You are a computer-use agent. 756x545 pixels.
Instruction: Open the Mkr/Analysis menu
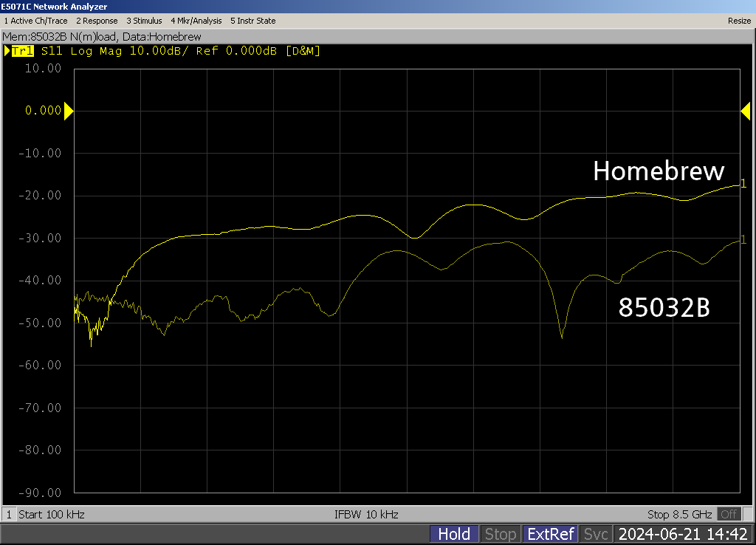point(196,21)
